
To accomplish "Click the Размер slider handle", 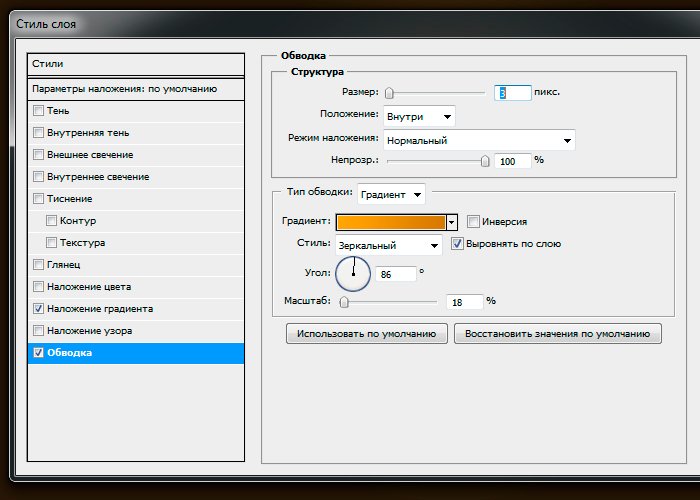I will (389, 93).
